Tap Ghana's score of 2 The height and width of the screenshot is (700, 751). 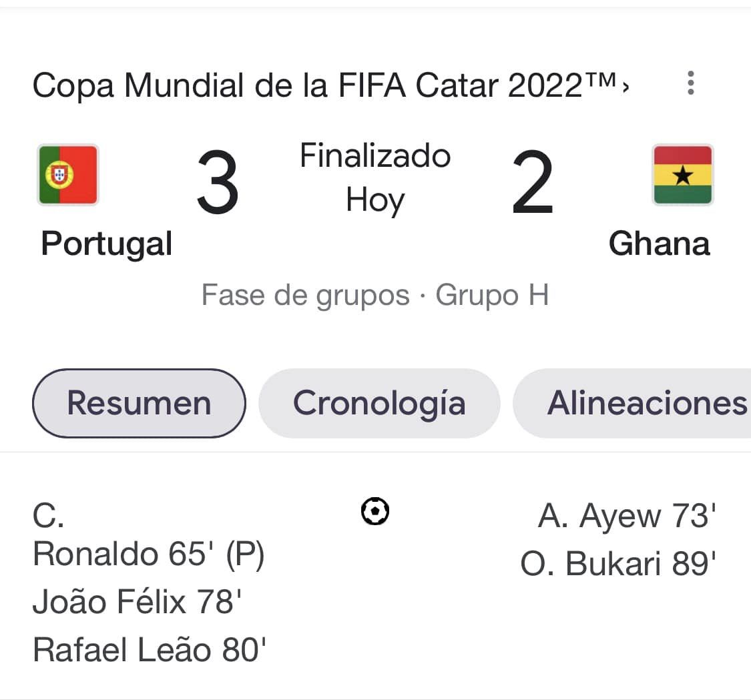click(532, 183)
